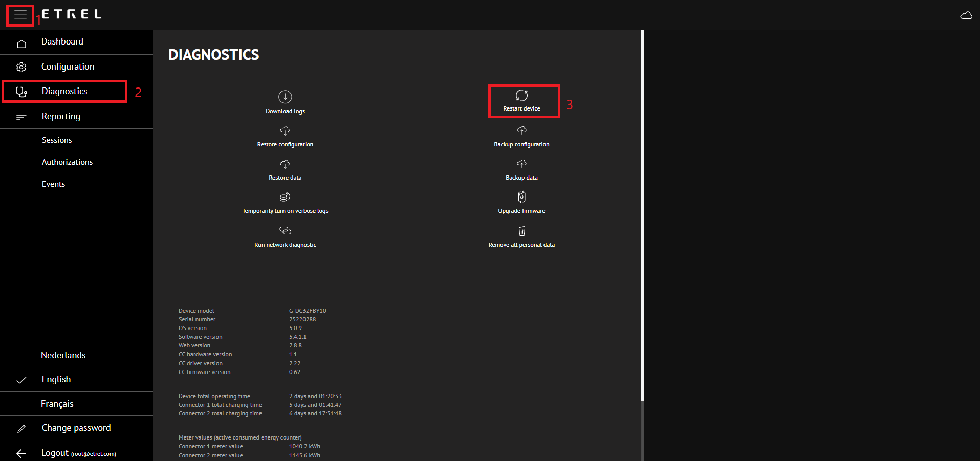Click the Backup configuration cloud icon
This screenshot has width=980, height=461.
tap(521, 131)
